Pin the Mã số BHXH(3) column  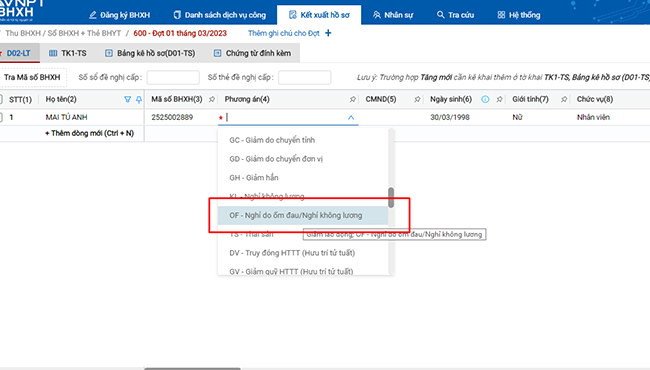click(x=212, y=99)
